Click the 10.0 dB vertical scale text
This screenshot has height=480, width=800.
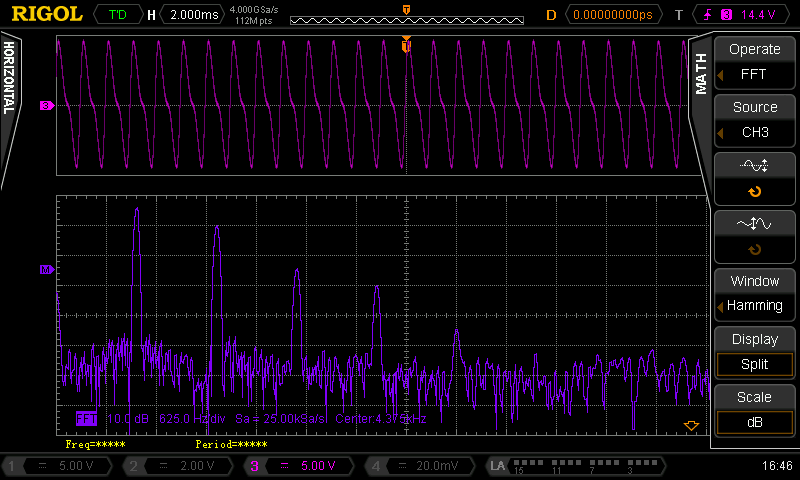coord(128,419)
